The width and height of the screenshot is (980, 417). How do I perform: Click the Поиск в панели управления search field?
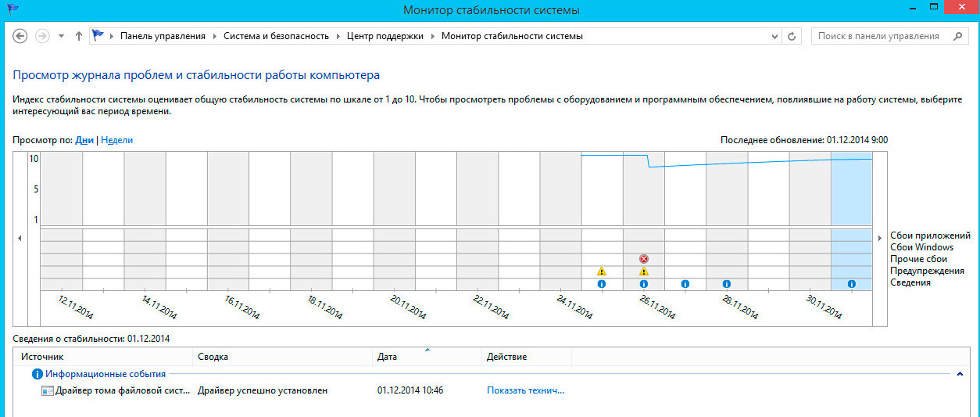coord(879,36)
